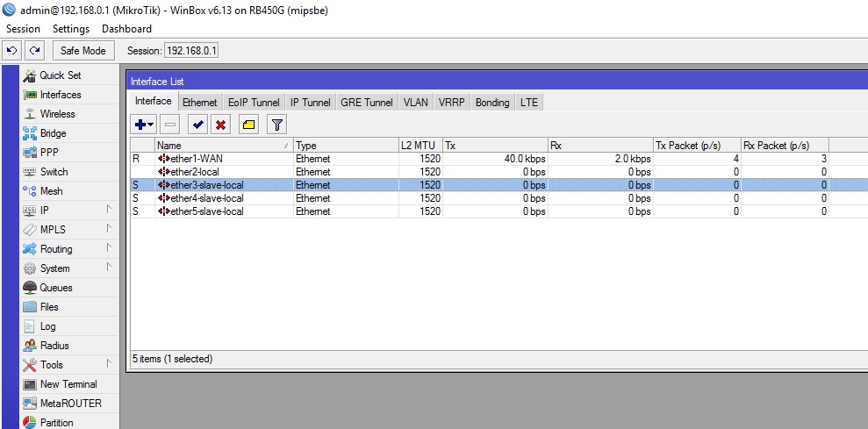Expand the Routing submenu arrow
This screenshot has width=868, height=429.
[x=109, y=248]
